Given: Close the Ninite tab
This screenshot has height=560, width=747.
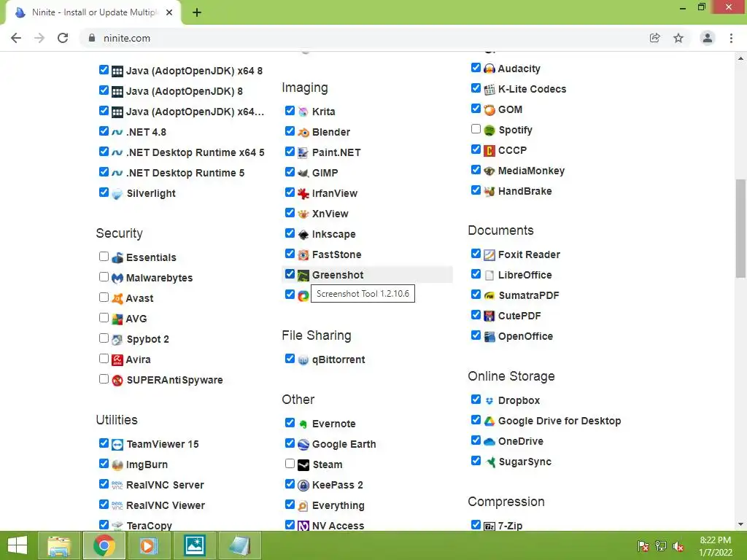Looking at the screenshot, I should pyautogui.click(x=169, y=12).
